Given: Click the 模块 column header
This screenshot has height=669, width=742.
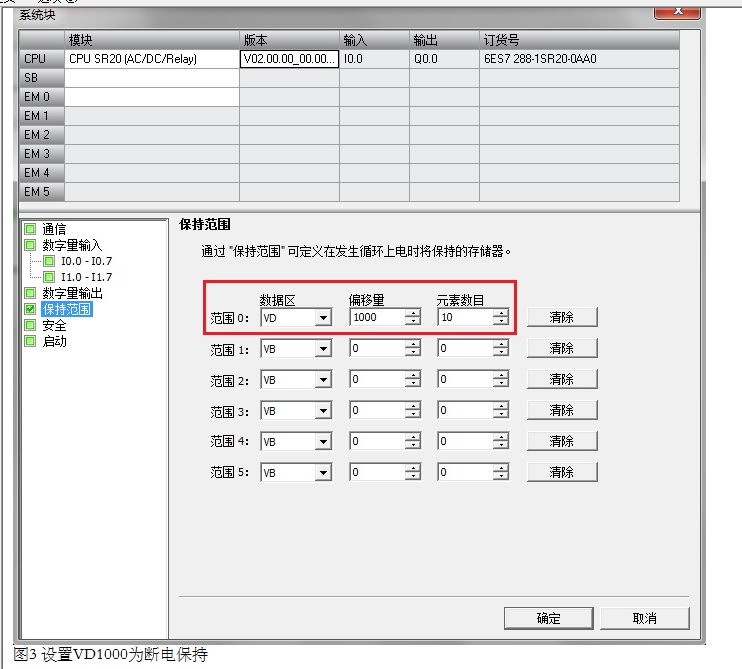Looking at the screenshot, I should click(152, 40).
